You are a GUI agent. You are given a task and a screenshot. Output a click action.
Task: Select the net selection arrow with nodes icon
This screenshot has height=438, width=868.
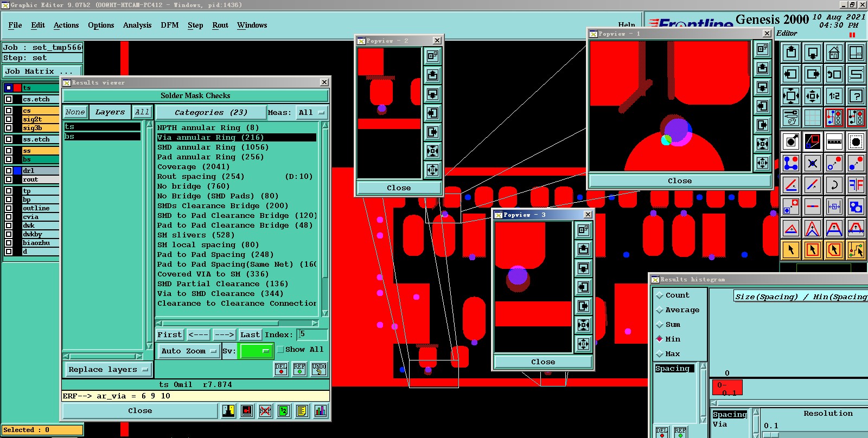pos(856,249)
